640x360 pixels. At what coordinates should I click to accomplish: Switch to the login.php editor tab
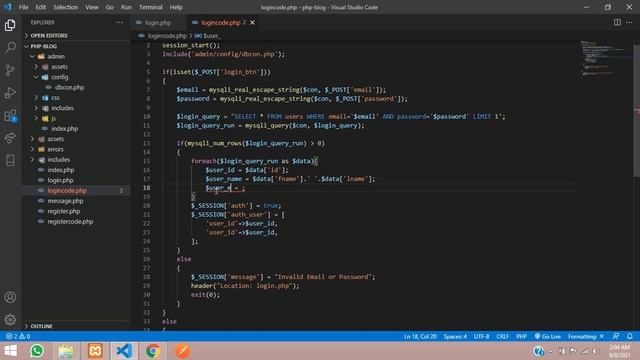click(x=158, y=22)
